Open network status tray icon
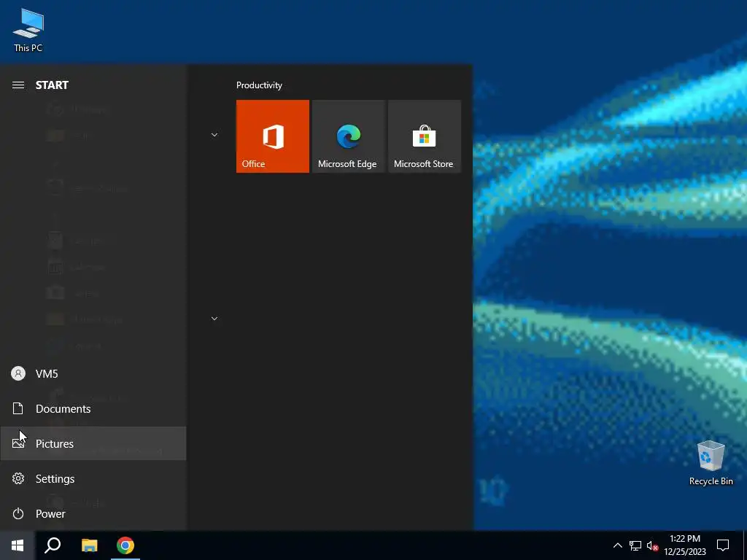The image size is (747, 560). tap(635, 545)
